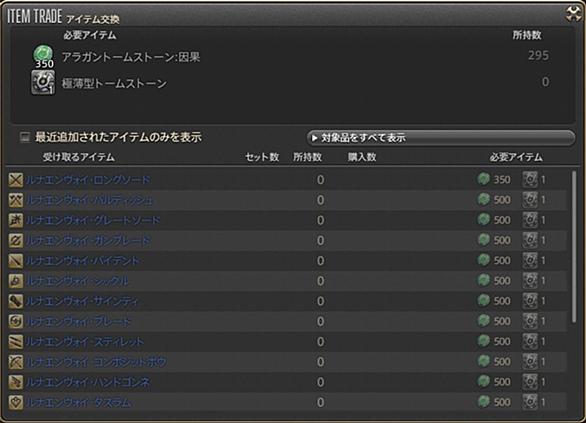Click green tomestone icon in コンポジットボウ row
This screenshot has height=423, width=586.
coord(483,361)
